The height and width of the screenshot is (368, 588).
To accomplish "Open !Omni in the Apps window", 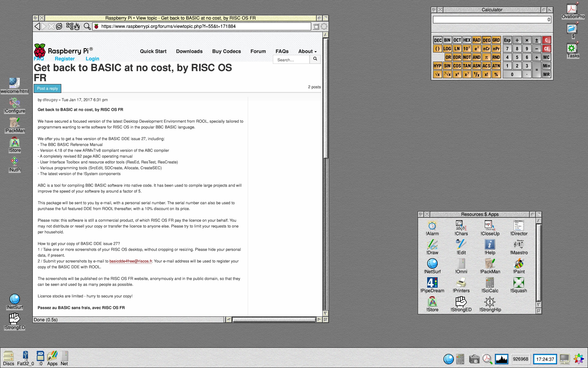I will click(x=461, y=266).
